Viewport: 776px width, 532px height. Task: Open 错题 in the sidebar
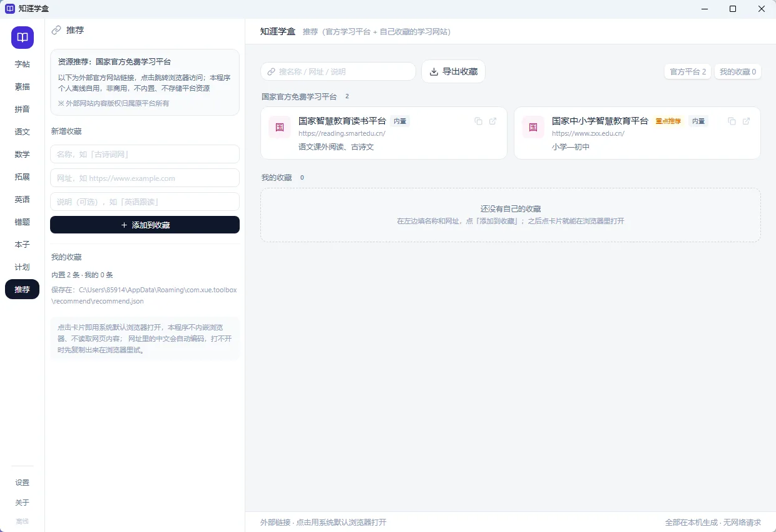click(x=23, y=222)
